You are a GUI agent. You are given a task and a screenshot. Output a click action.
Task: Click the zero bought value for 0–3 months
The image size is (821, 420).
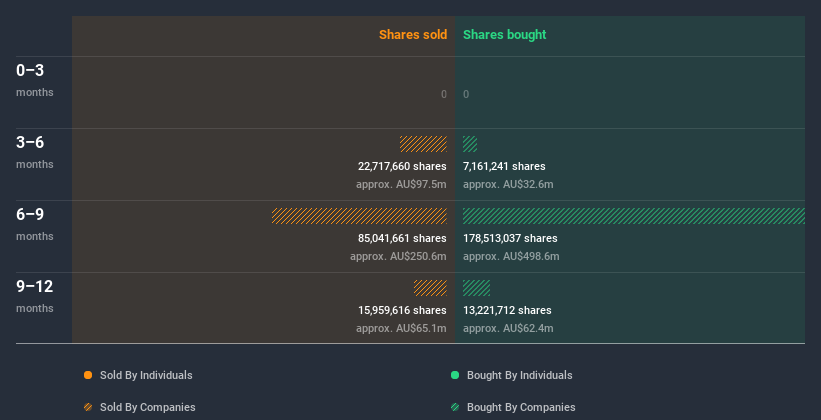point(466,94)
